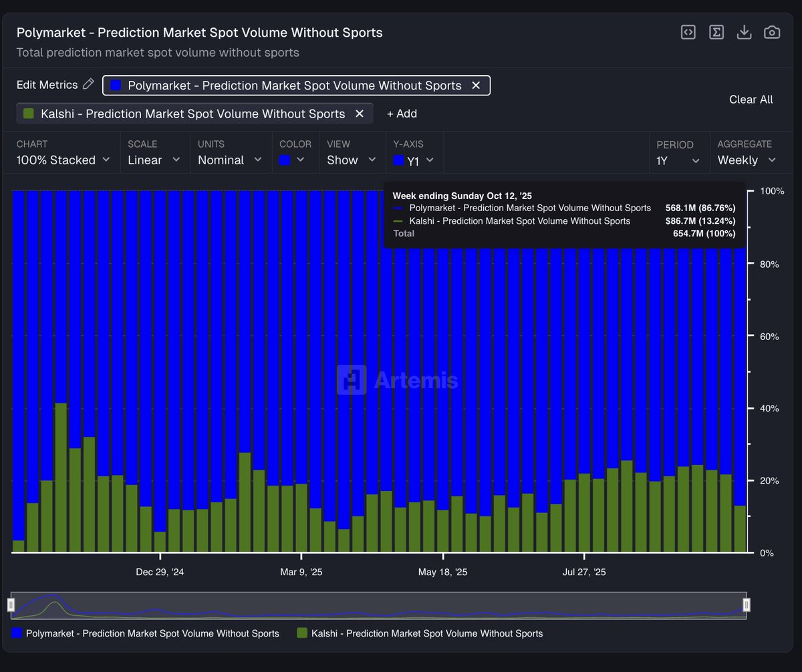
Task: Click the right range slider handle
Action: (747, 605)
